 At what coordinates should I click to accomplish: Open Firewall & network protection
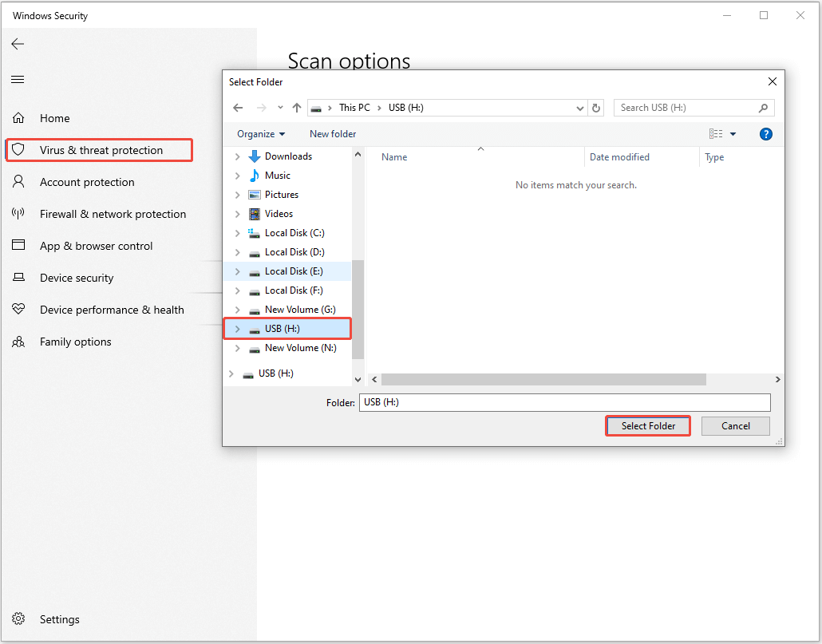(x=113, y=214)
